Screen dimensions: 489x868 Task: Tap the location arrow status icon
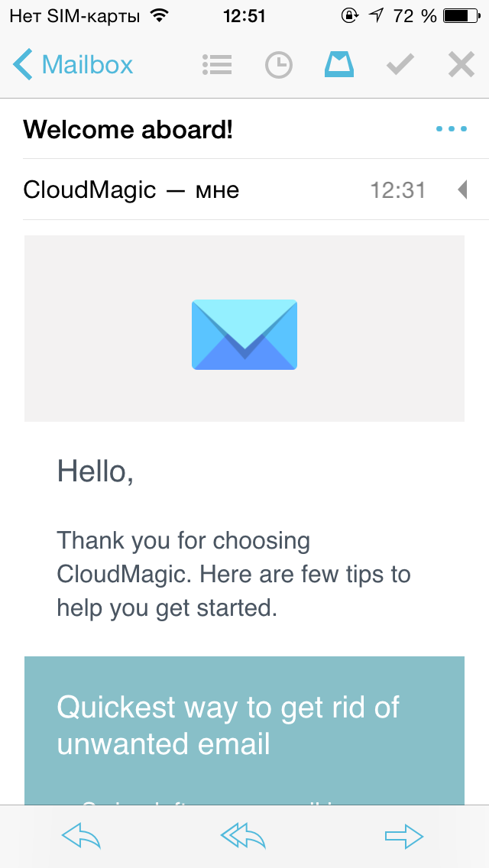[377, 16]
